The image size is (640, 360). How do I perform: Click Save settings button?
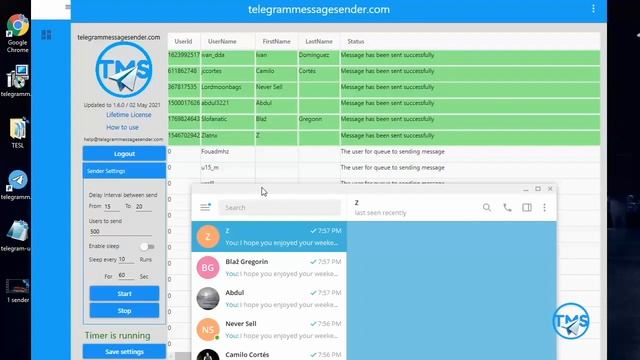(x=124, y=351)
